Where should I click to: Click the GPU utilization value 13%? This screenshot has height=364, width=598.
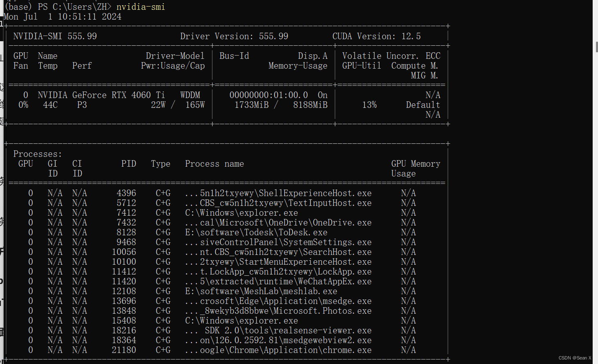(x=369, y=105)
